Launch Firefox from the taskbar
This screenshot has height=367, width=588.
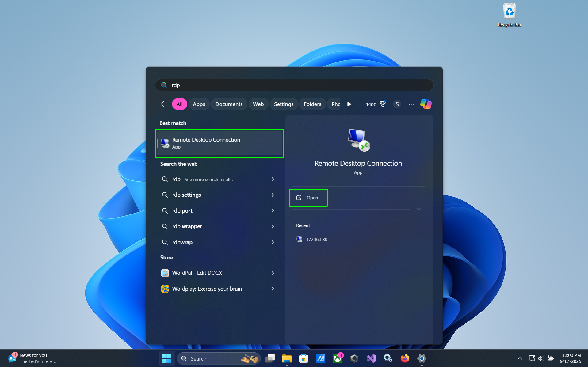tap(405, 358)
